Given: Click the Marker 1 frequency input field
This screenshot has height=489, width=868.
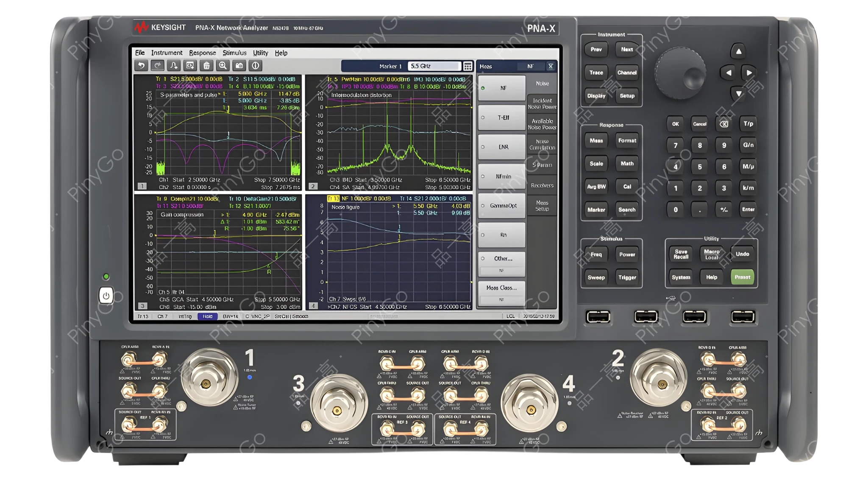Looking at the screenshot, I should (434, 65).
